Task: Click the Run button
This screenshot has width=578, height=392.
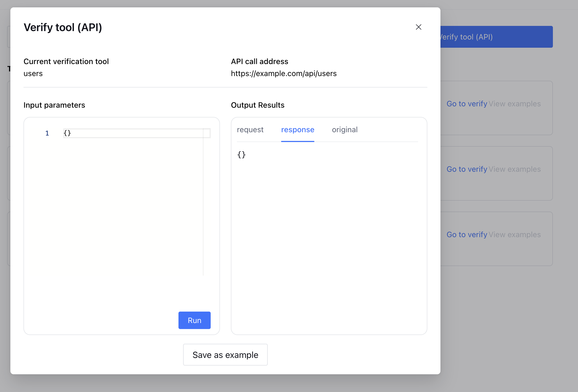Action: point(194,320)
